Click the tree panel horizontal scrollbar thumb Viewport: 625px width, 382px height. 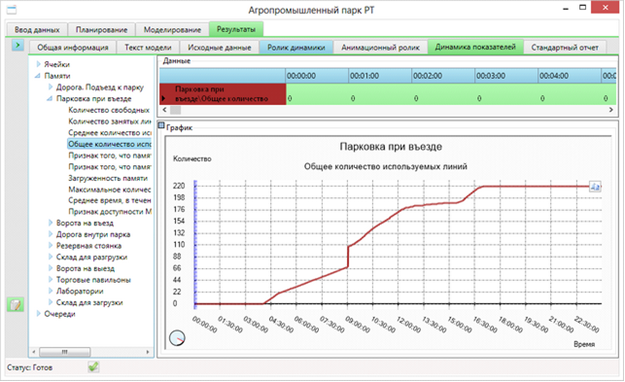pyautogui.click(x=65, y=352)
